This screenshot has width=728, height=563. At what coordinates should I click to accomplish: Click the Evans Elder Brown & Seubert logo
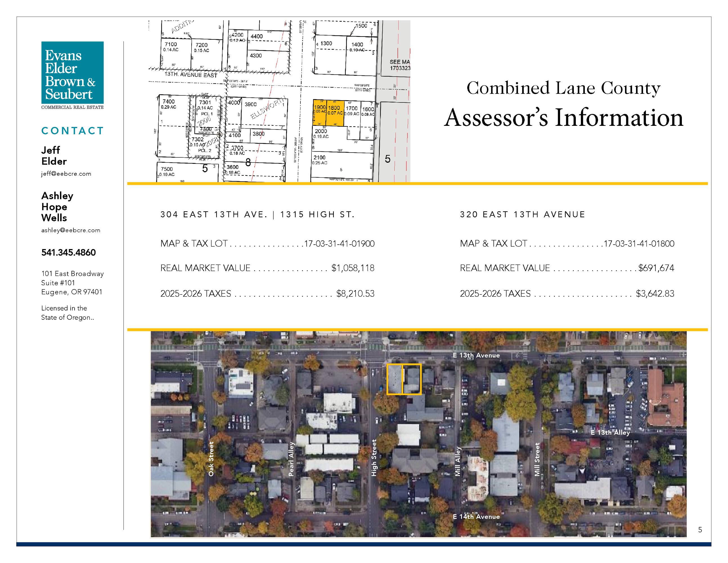(x=72, y=75)
